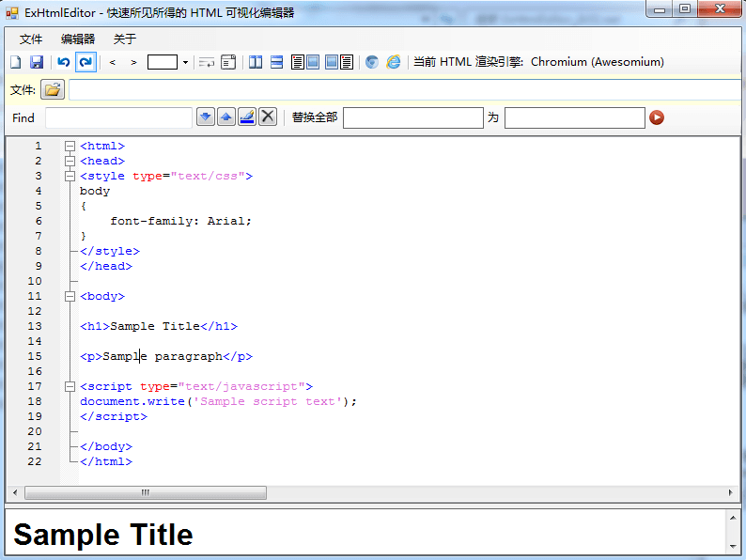Click into the Find text field
This screenshot has width=746, height=560.
(118, 117)
